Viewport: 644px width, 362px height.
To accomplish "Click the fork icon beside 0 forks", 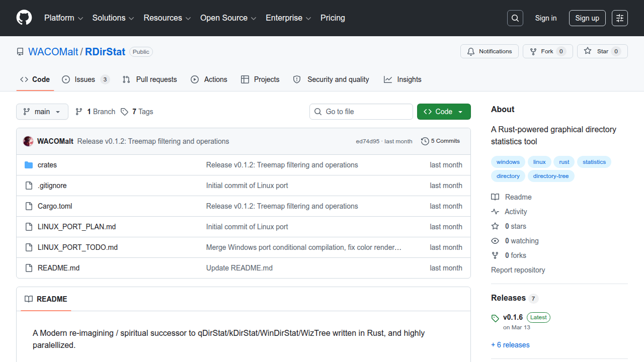I will click(x=495, y=255).
